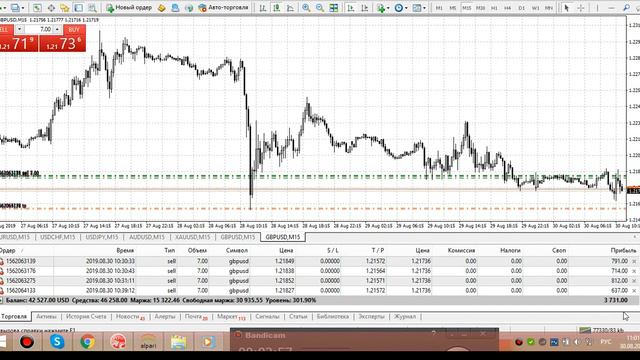Screen dimensions: 640x360
Task: Click the volume field showing 7.00
Action: [38, 29]
